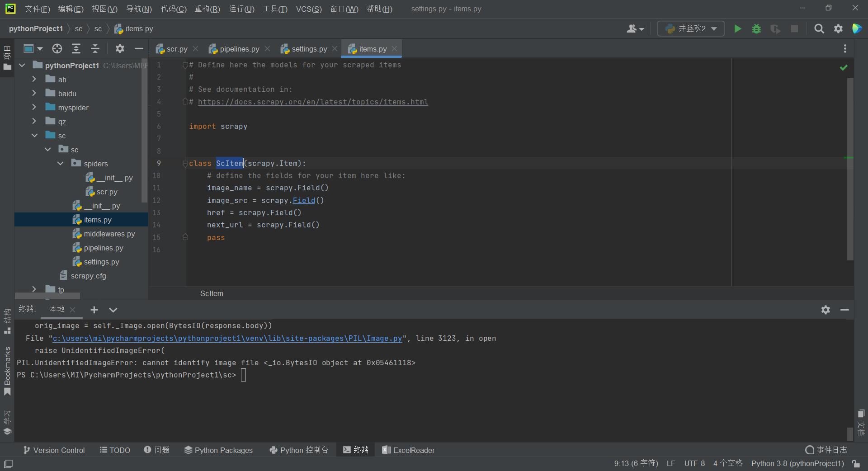This screenshot has width=868, height=471.
Task: Open the Scrapy docs URL in comment
Action: click(312, 102)
